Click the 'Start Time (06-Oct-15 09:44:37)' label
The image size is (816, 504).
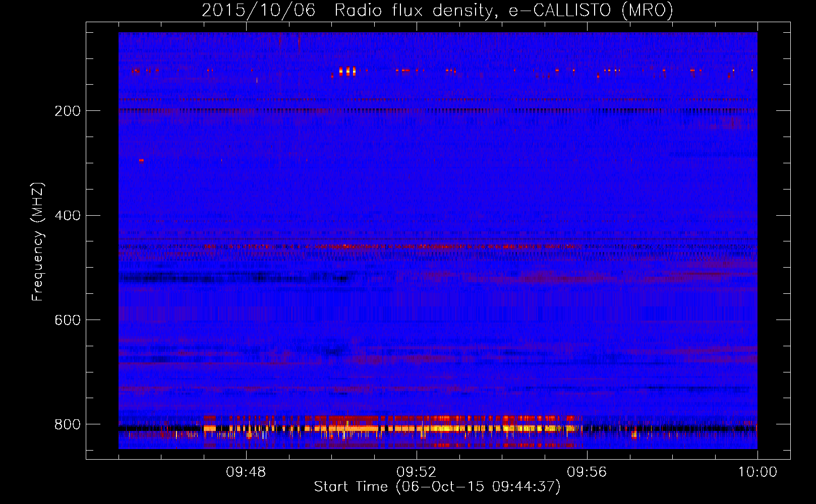pyautogui.click(x=437, y=487)
